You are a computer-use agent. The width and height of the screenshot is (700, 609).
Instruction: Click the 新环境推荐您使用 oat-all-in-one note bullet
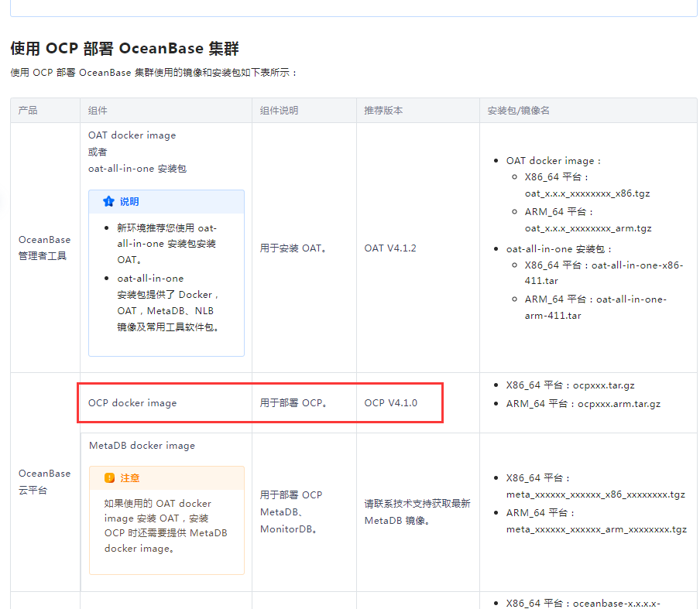(167, 244)
